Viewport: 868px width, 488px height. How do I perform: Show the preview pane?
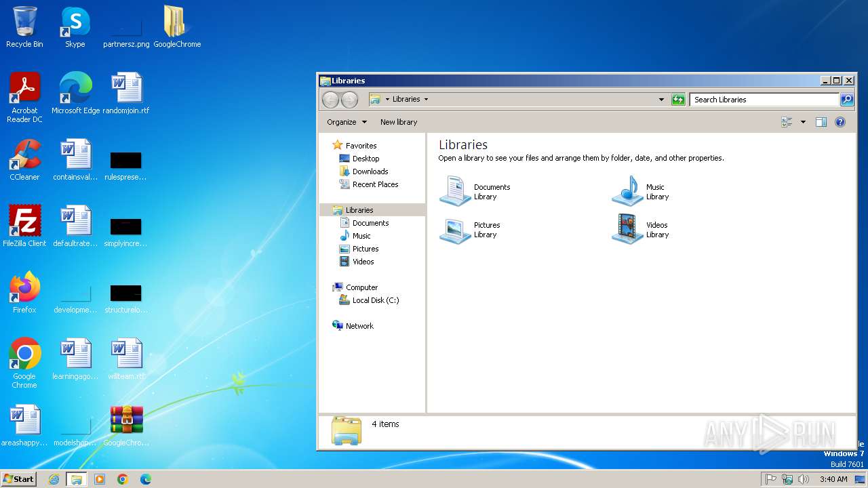[821, 122]
